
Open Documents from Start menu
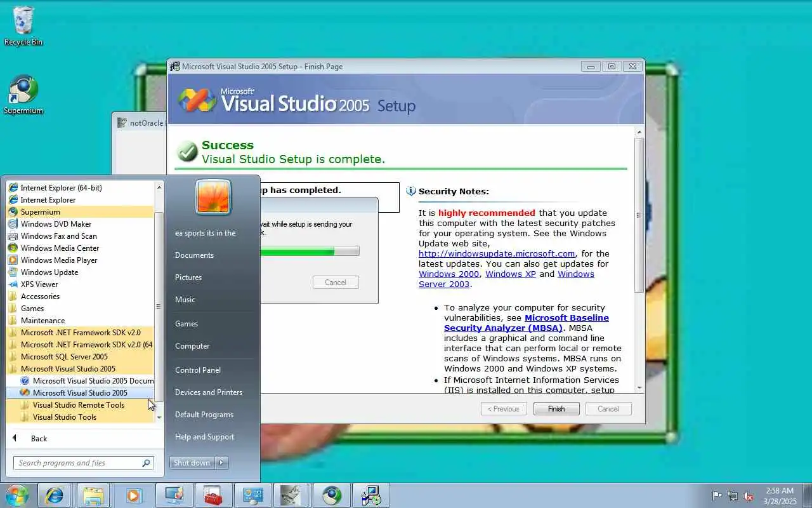point(212,255)
